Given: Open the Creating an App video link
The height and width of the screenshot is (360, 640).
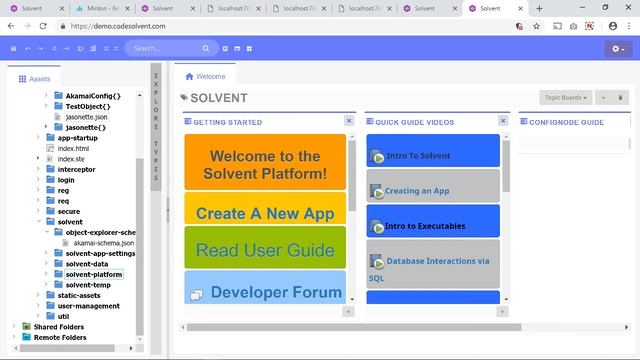Looking at the screenshot, I should 417,191.
